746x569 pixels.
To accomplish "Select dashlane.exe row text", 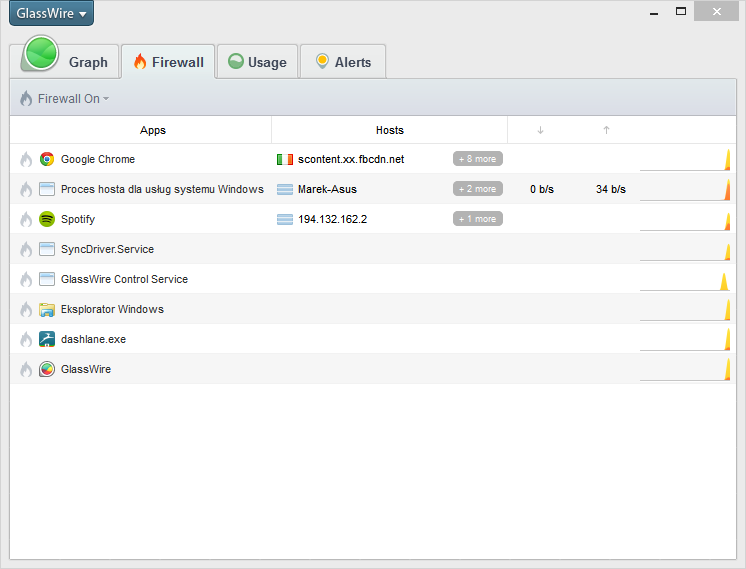I will [x=93, y=339].
